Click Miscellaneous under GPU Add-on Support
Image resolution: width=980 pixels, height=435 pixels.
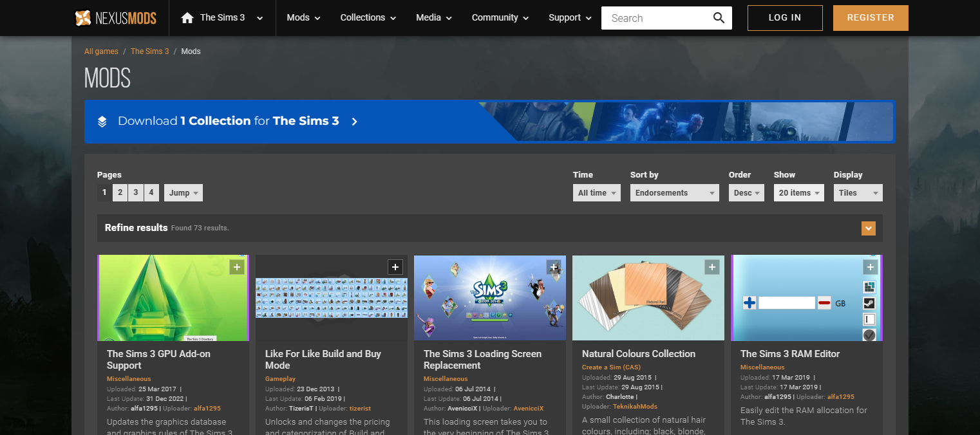pyautogui.click(x=129, y=379)
